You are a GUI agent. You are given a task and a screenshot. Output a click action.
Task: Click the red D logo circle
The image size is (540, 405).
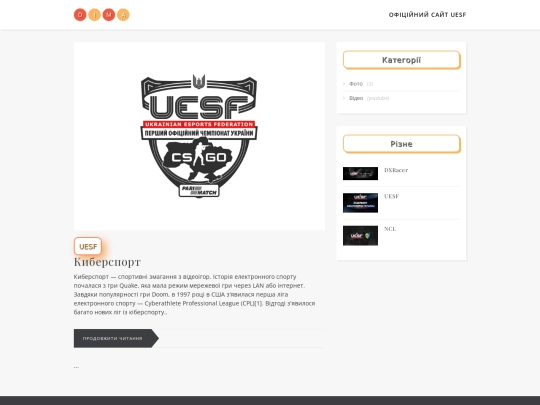pyautogui.click(x=80, y=15)
